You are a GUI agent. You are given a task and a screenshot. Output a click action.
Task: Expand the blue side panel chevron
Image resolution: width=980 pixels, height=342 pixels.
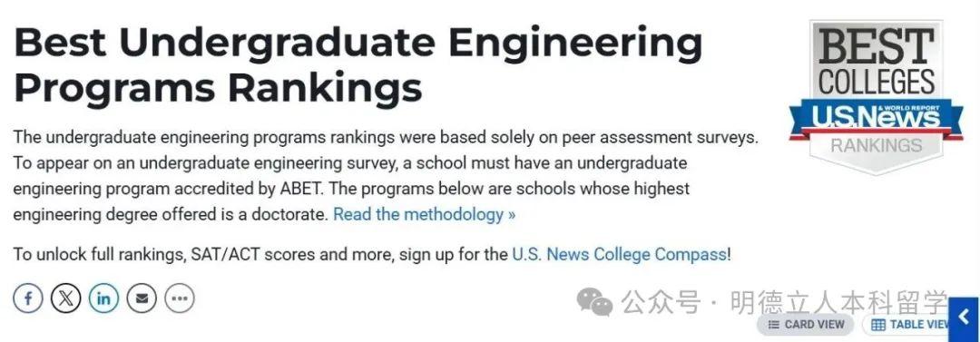coord(965,318)
